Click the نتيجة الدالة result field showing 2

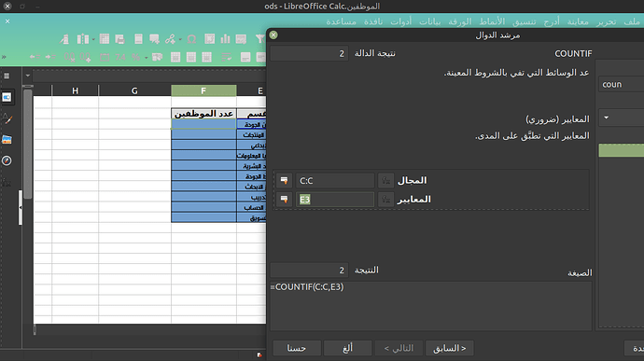(x=309, y=53)
